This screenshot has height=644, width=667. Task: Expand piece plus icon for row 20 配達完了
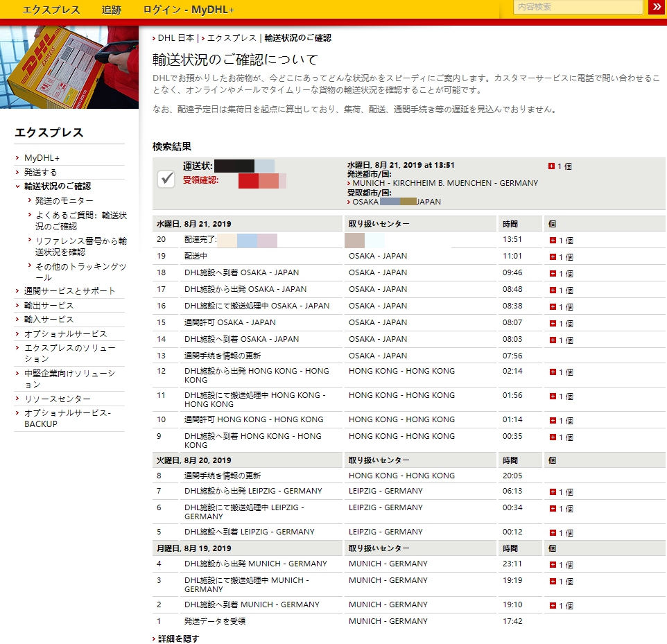pyautogui.click(x=553, y=241)
